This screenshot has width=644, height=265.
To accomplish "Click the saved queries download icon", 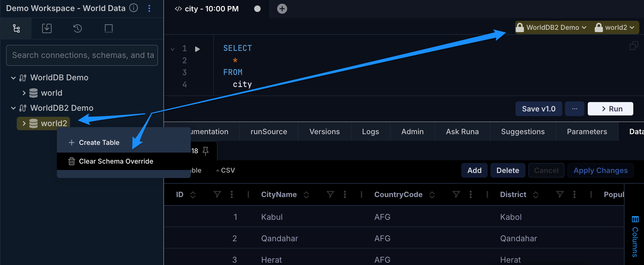I will pyautogui.click(x=47, y=28).
